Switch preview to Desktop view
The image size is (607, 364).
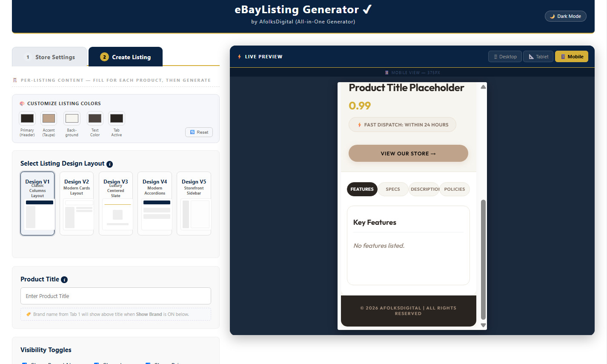505,57
